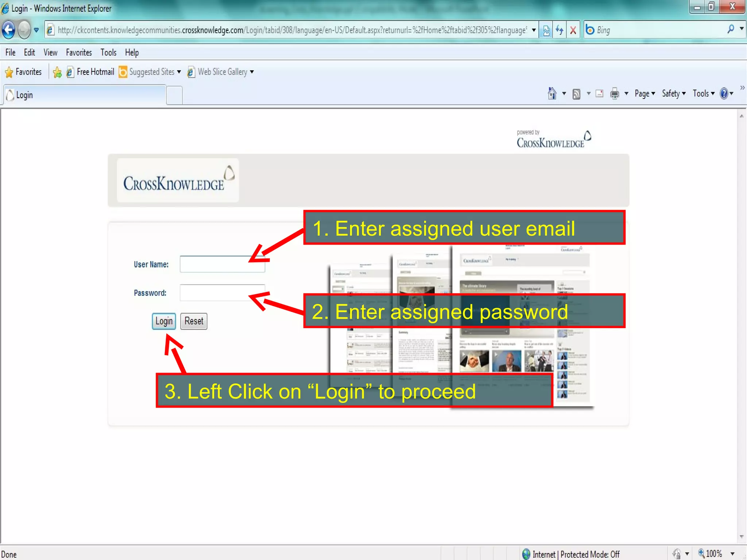Click the powered by CrossKnowledge logo
The image size is (747, 560).
point(553,139)
